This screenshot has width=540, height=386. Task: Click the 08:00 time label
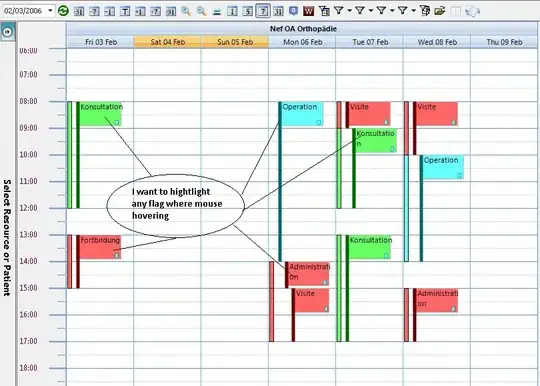28,101
